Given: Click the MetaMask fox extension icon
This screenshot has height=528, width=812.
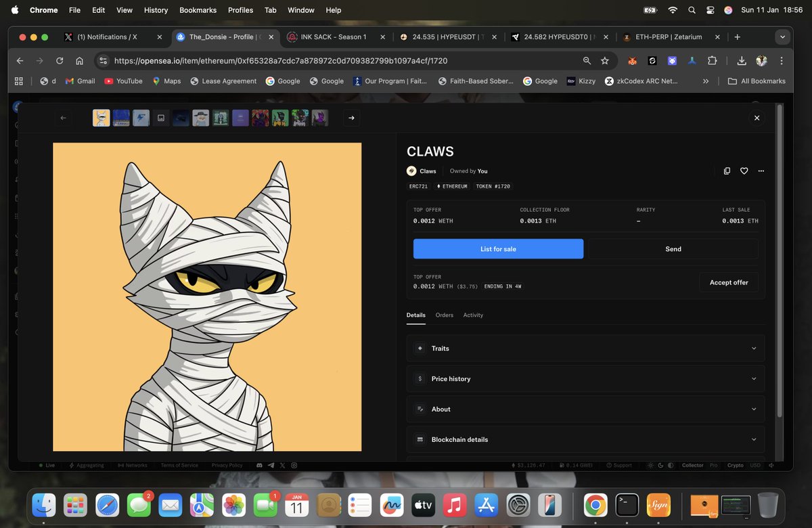Looking at the screenshot, I should tap(633, 61).
